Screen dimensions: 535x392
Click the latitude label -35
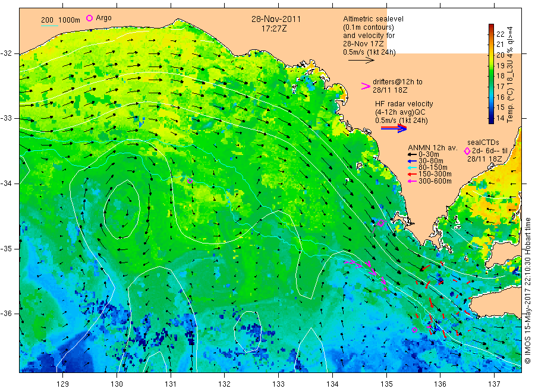(x=6, y=248)
